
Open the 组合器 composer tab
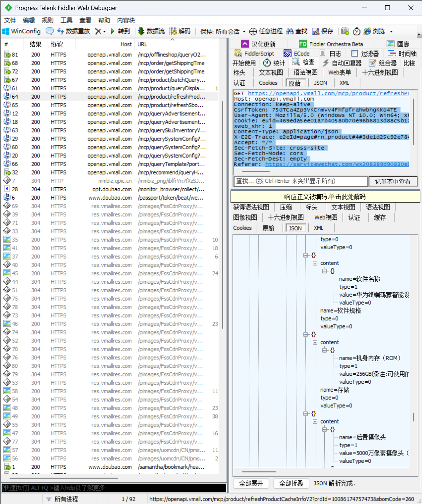point(383,63)
